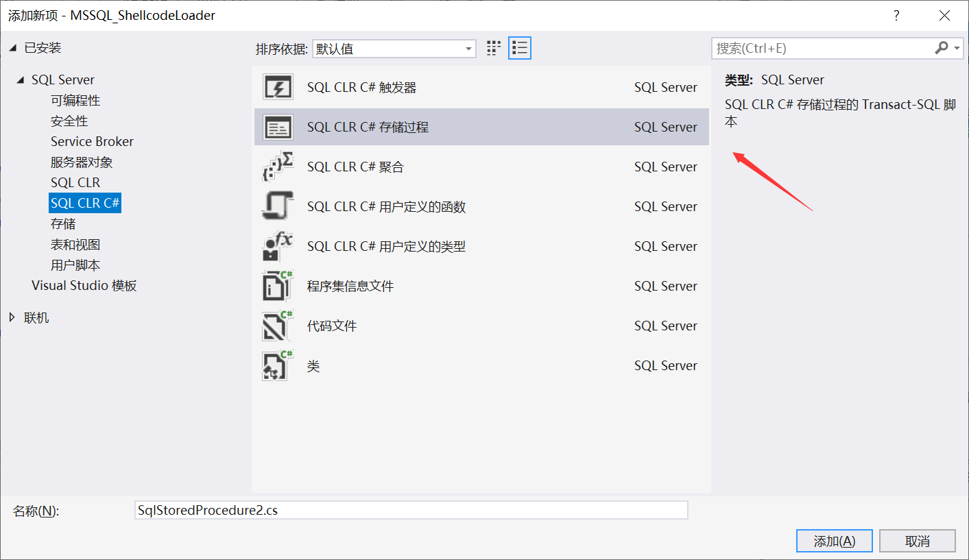Open the search options dropdown arrow
Image resolution: width=969 pixels, height=560 pixels.
(957, 48)
